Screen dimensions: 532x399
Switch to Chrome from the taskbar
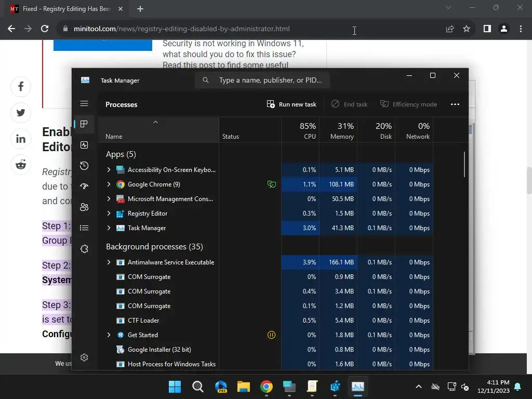tap(267, 387)
